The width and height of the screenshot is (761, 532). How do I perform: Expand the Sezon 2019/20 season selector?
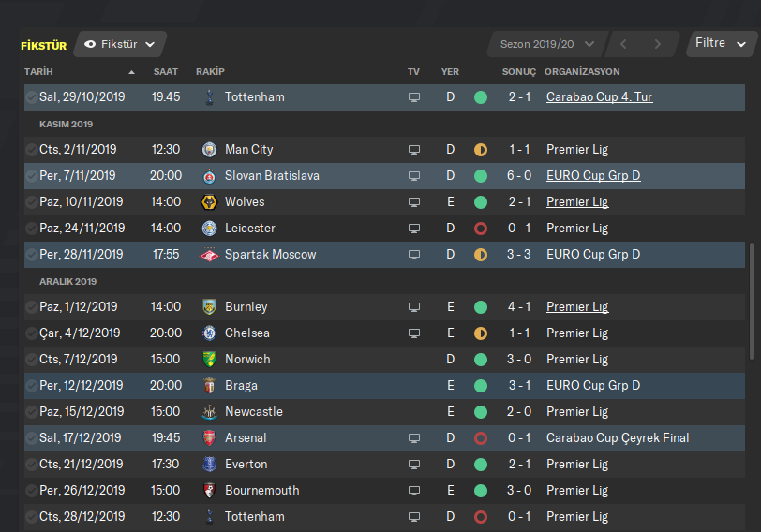pyautogui.click(x=547, y=44)
